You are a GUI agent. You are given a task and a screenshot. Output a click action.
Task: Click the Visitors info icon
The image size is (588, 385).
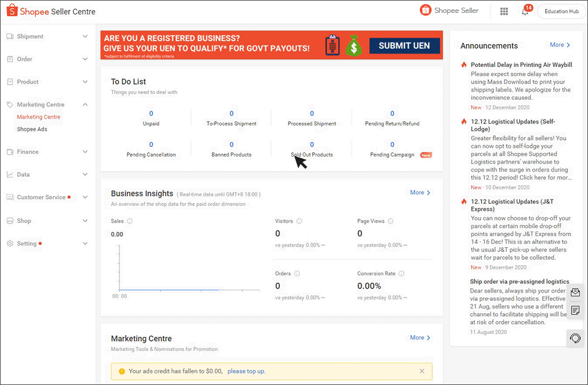[x=299, y=221]
